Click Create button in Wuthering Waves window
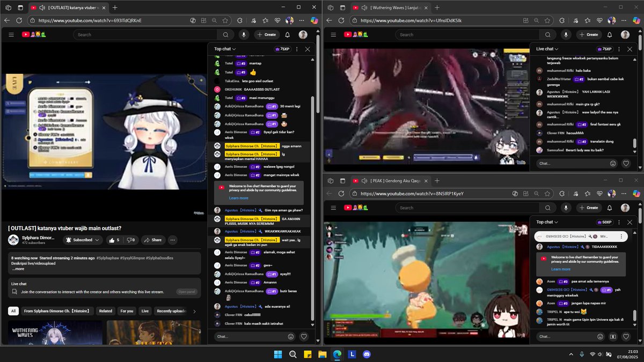 [x=589, y=34]
